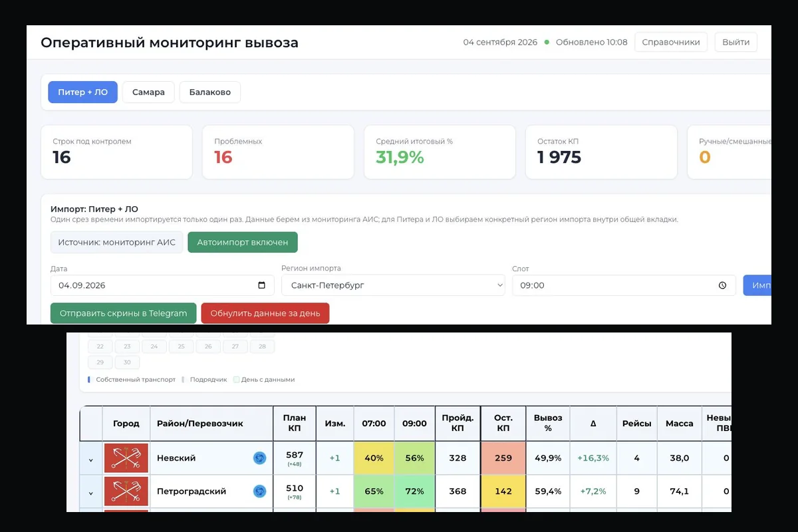Switch to the Питер + ЛО tab
Image resolution: width=798 pixels, height=532 pixels.
click(x=82, y=92)
